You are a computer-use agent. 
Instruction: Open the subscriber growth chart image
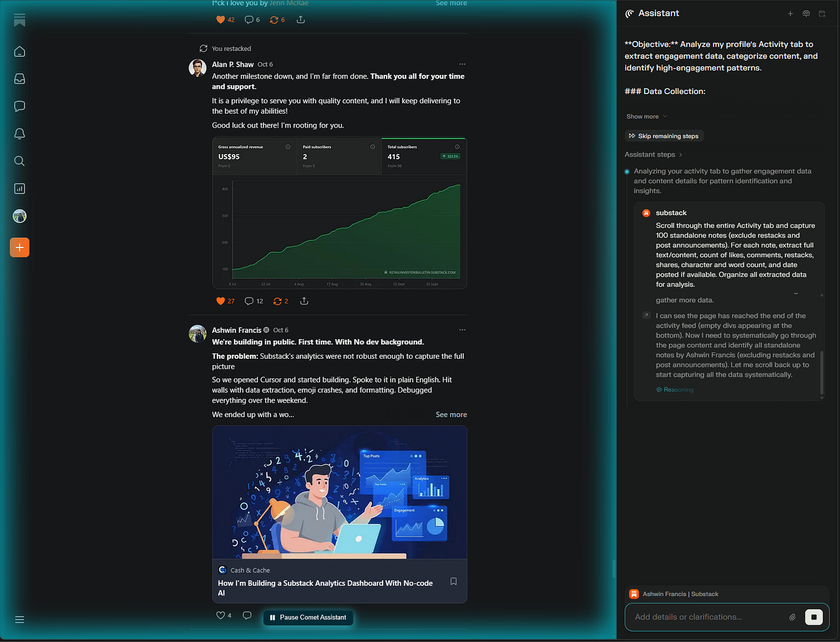click(339, 213)
